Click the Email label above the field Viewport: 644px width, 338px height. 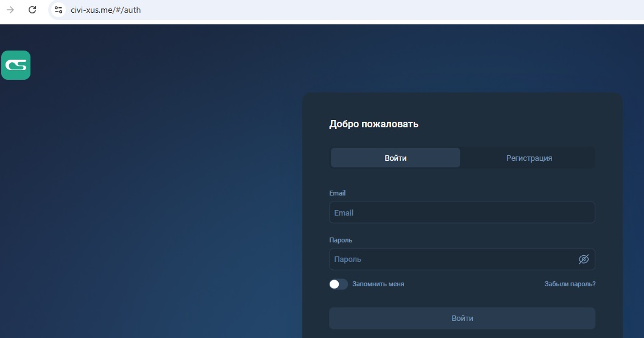point(337,193)
